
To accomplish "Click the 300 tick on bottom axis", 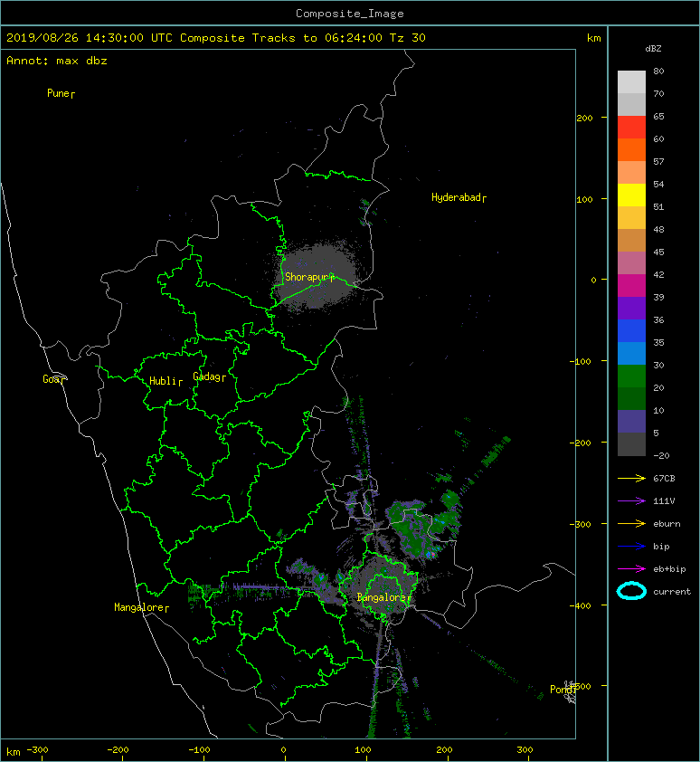I will click(x=525, y=750).
